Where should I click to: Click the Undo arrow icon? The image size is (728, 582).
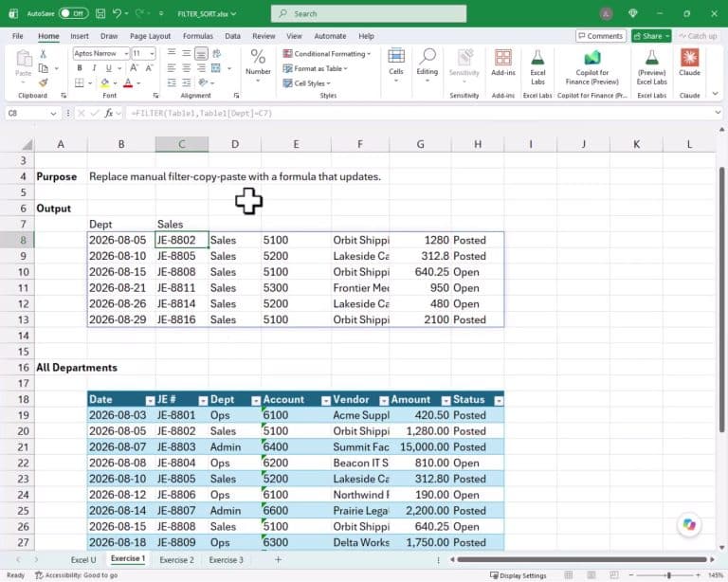point(117,14)
